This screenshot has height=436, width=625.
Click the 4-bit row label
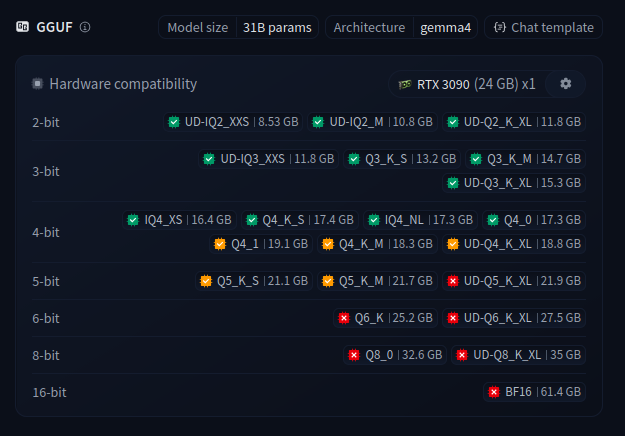pos(46,232)
